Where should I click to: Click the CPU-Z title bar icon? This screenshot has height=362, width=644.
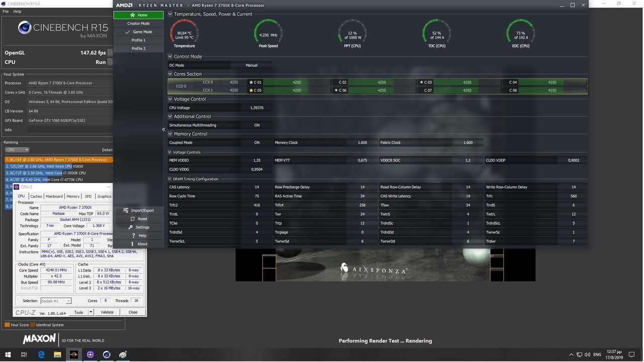[17, 187]
